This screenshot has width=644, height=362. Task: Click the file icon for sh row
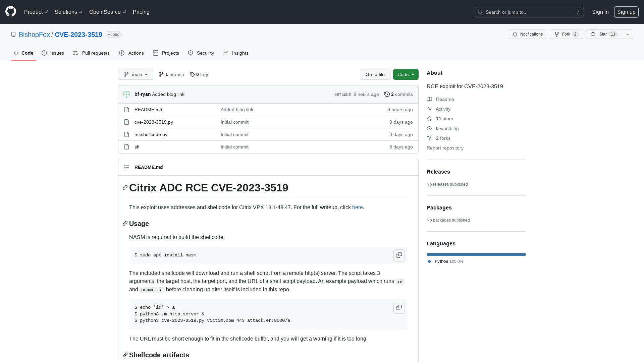[126, 147]
